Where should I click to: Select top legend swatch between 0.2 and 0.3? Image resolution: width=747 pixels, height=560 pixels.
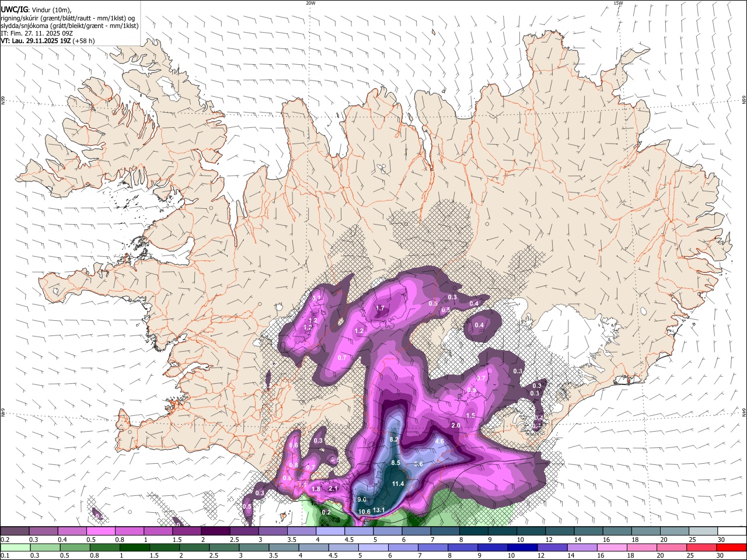coord(14,531)
